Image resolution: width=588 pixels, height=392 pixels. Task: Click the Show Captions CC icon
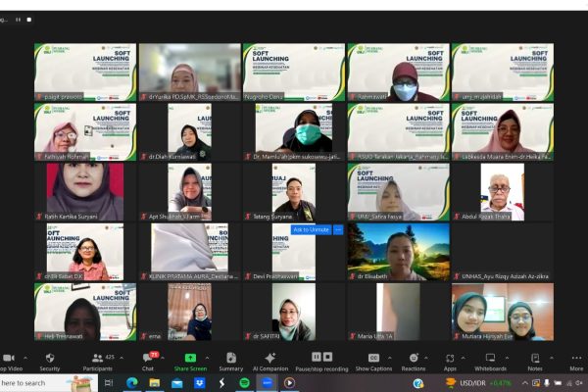[x=373, y=358]
